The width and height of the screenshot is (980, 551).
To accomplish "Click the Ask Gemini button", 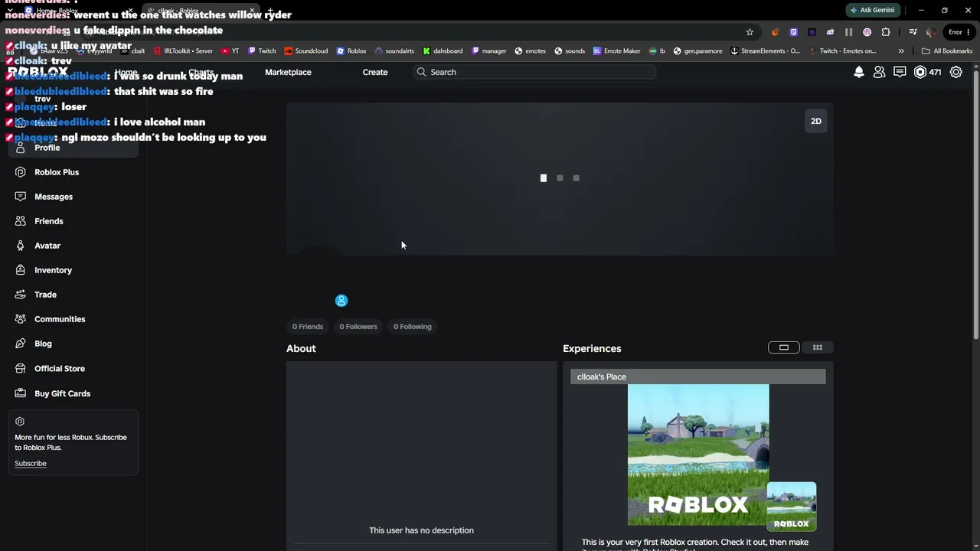I will (872, 10).
